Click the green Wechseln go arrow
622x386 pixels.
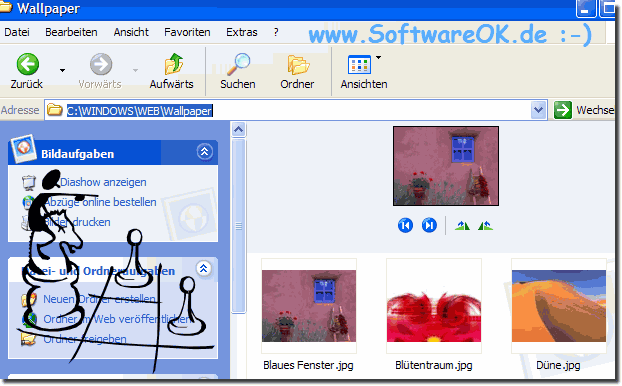(x=562, y=110)
